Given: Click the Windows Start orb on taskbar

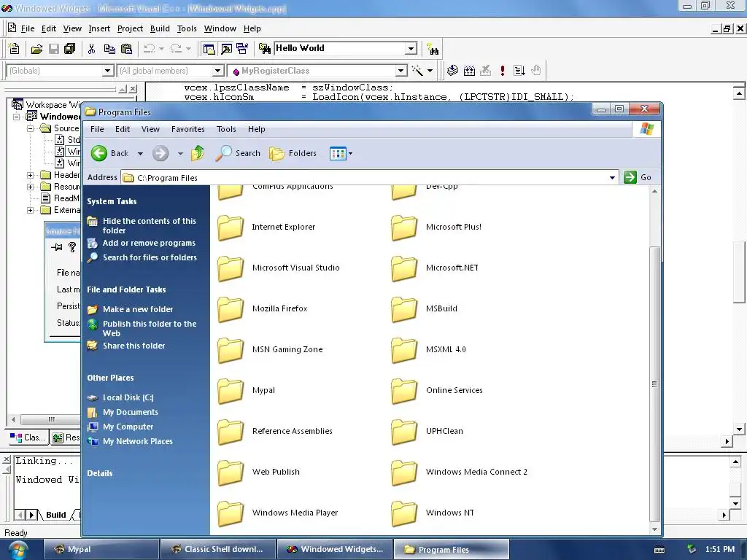Looking at the screenshot, I should pyautogui.click(x=18, y=550).
